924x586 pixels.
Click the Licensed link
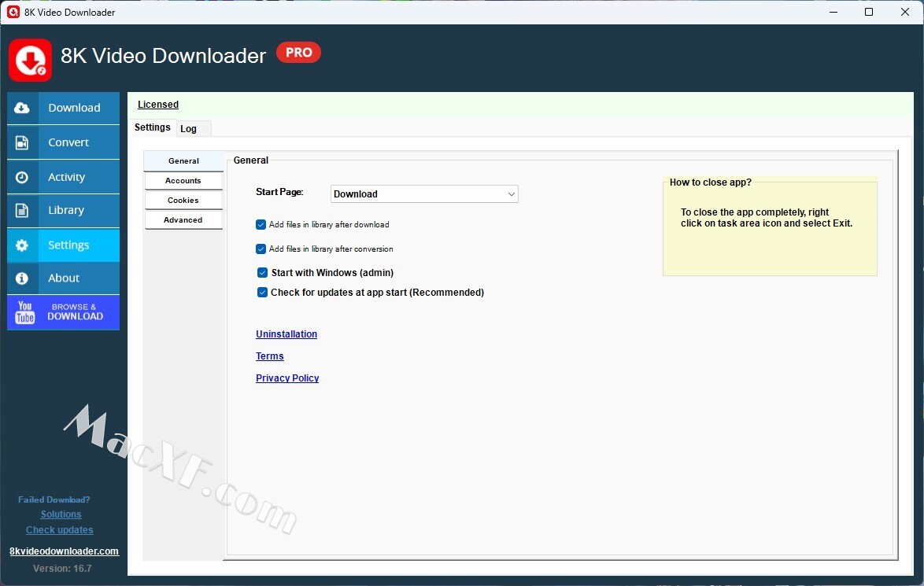[158, 105]
